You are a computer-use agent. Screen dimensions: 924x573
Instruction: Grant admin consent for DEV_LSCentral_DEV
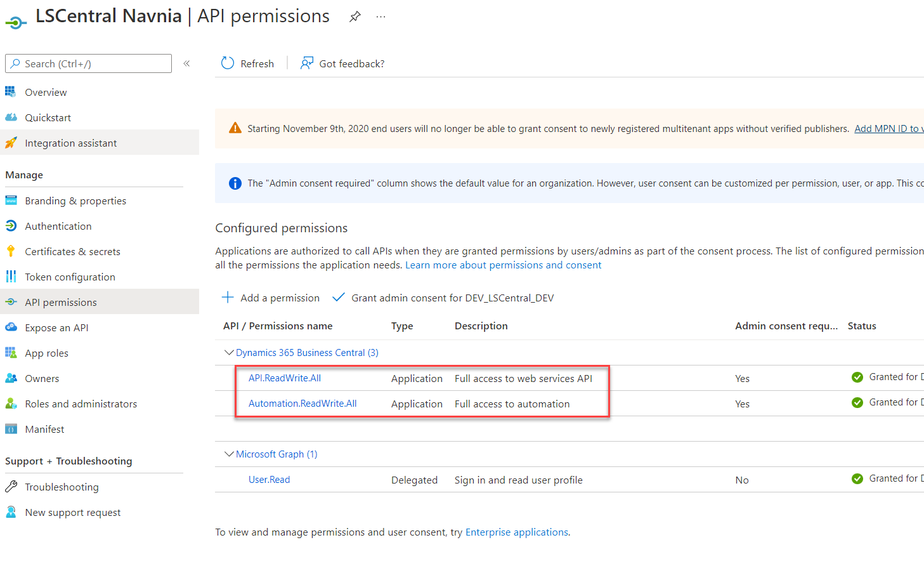[x=452, y=298]
